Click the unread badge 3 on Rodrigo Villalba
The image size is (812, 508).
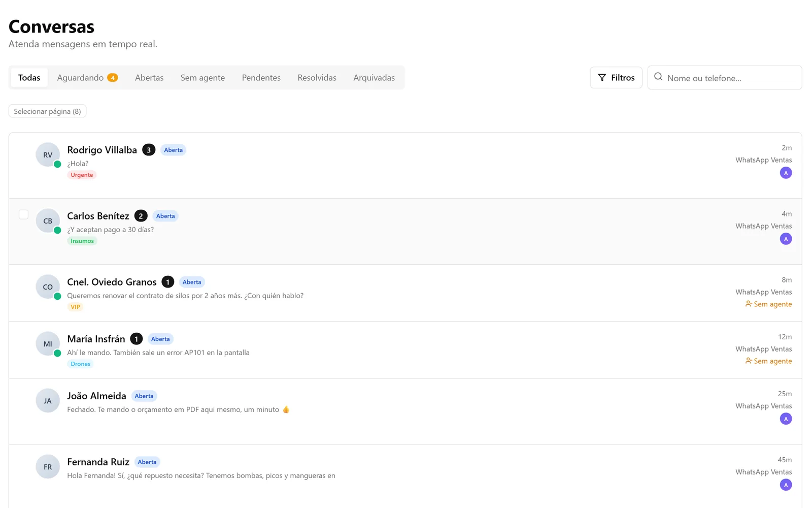point(149,150)
